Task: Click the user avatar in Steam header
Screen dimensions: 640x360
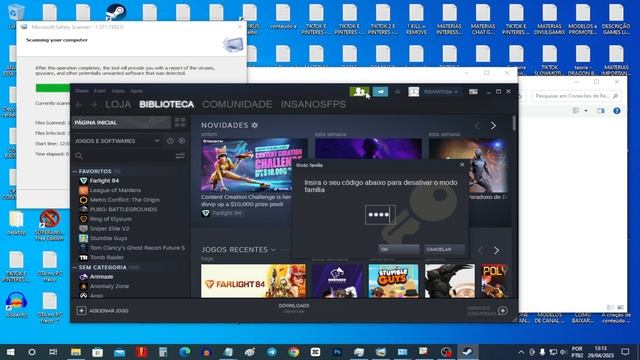Action: [x=413, y=92]
